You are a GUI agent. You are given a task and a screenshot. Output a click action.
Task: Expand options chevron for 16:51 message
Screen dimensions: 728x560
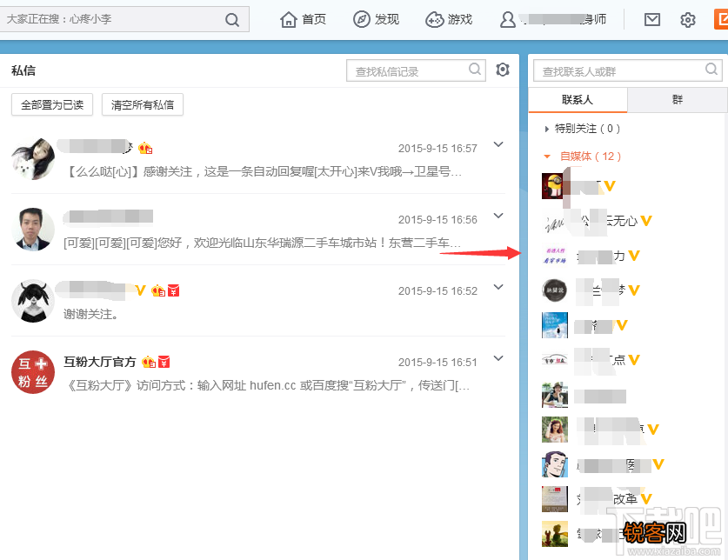click(498, 358)
